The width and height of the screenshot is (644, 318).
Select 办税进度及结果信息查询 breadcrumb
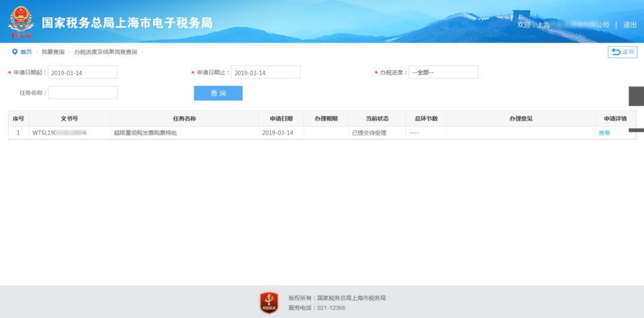[x=106, y=52]
